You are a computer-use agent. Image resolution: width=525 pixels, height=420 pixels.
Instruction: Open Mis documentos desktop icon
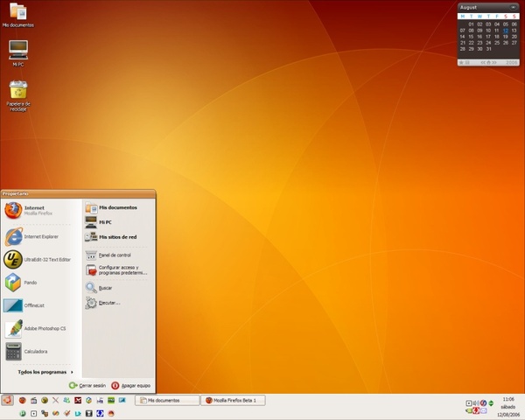[18, 16]
